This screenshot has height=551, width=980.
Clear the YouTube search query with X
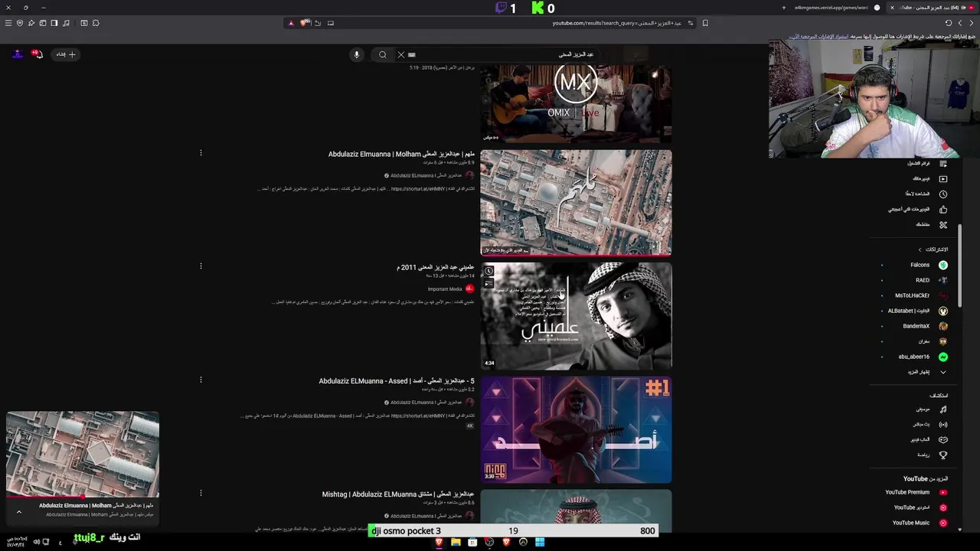[x=400, y=54]
